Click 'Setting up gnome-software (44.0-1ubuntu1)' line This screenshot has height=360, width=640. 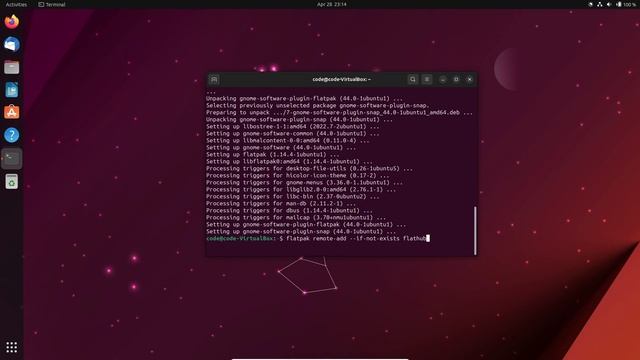click(x=281, y=148)
